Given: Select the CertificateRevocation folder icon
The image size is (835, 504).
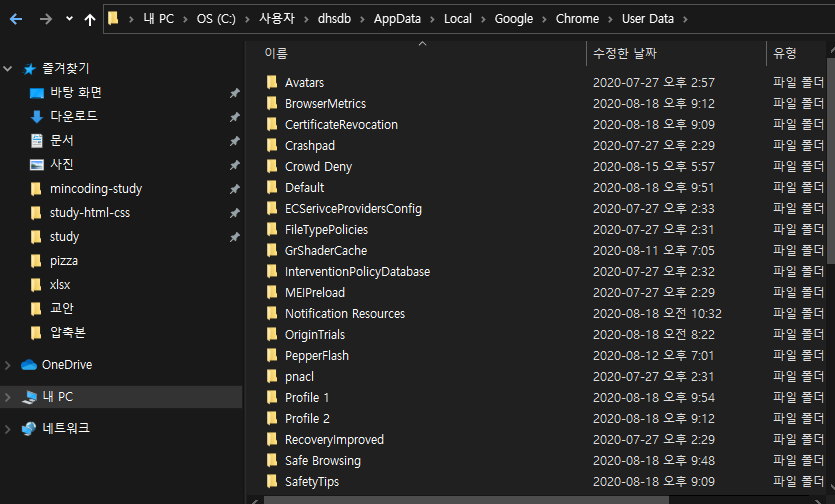Looking at the screenshot, I should click(x=272, y=124).
